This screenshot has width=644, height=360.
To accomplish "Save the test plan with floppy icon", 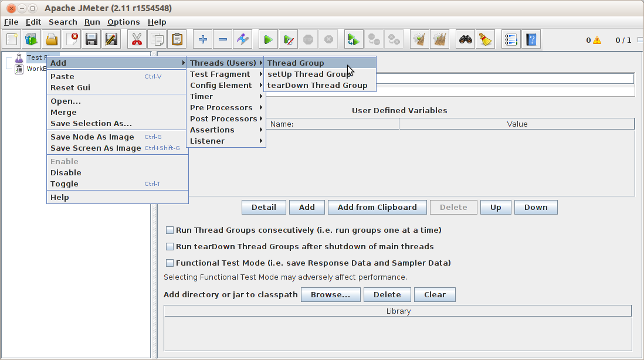I will point(91,39).
